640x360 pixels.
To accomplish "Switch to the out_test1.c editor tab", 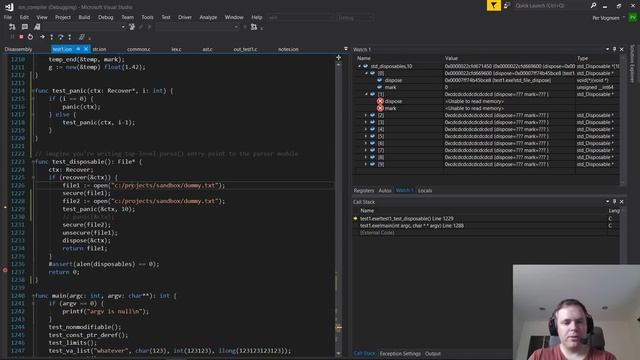I will [x=245, y=49].
